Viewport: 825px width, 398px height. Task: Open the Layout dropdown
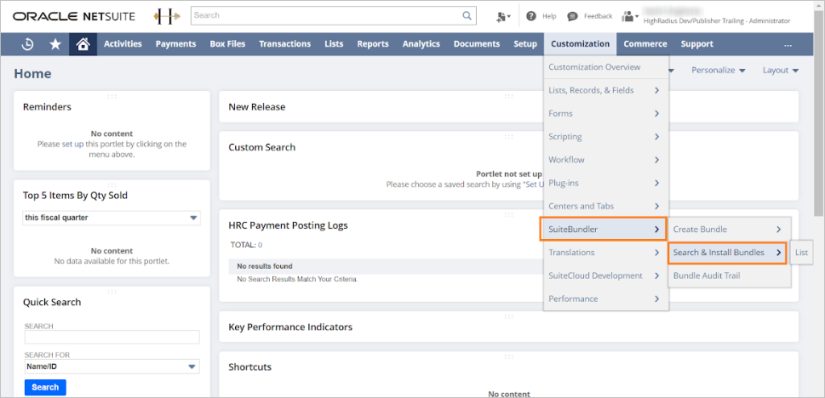pos(781,70)
